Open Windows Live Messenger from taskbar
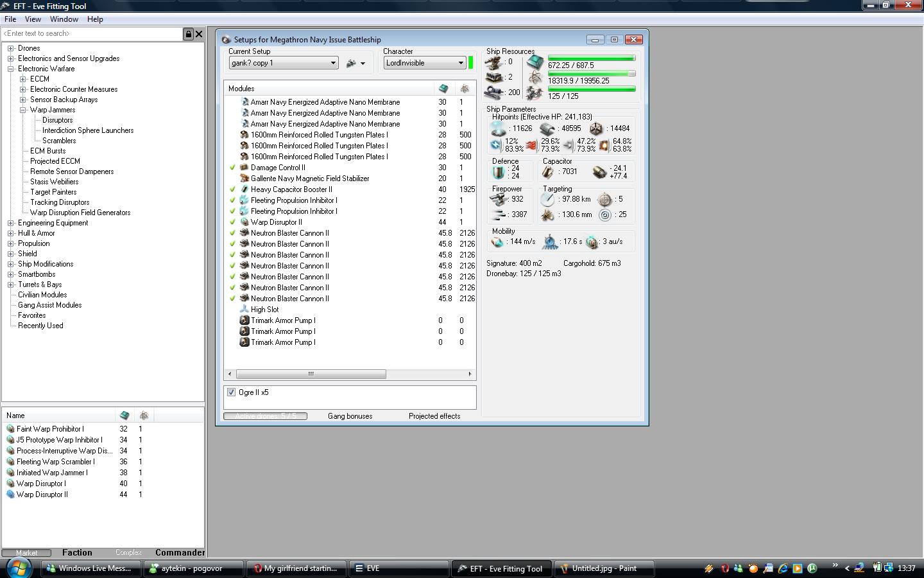 pyautogui.click(x=91, y=568)
